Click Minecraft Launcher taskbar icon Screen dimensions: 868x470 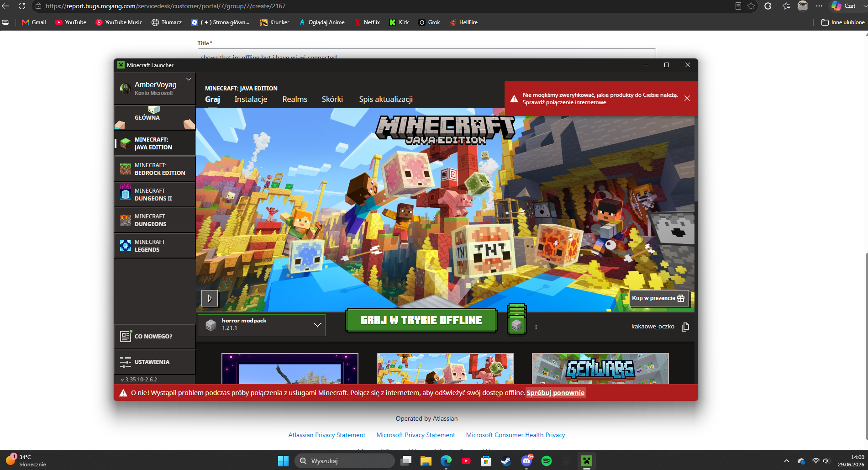click(587, 461)
